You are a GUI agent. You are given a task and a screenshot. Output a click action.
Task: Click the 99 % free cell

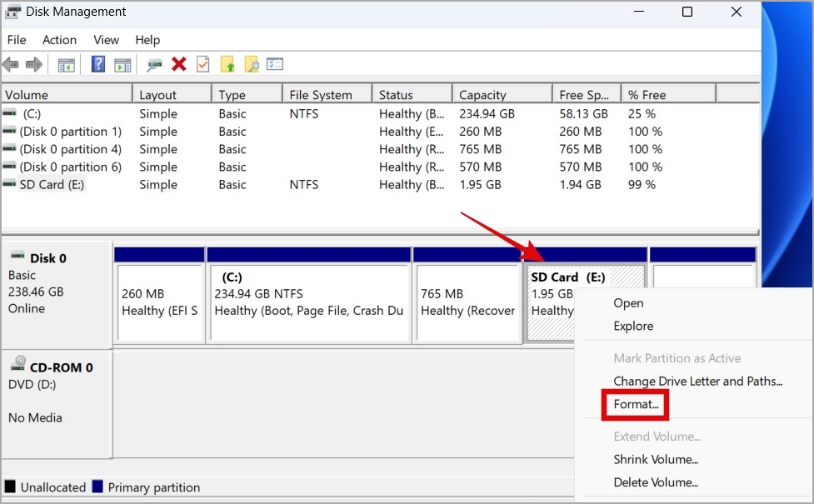[642, 184]
